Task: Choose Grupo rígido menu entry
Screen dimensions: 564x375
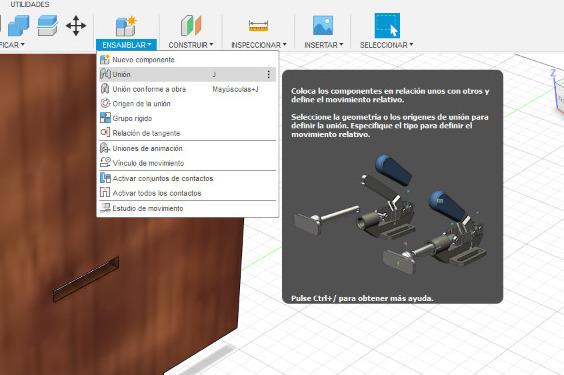Action: (187, 118)
